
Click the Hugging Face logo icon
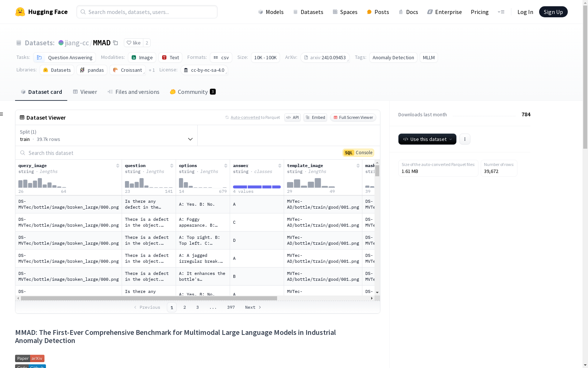pyautogui.click(x=20, y=12)
